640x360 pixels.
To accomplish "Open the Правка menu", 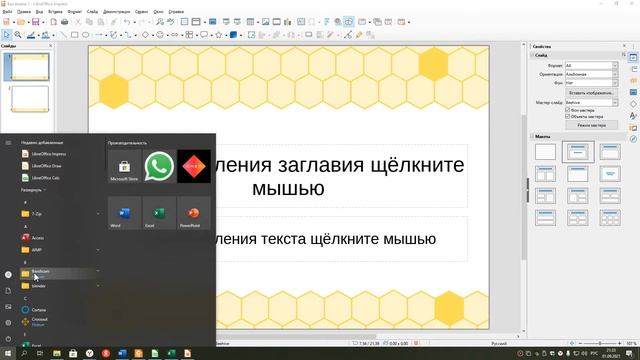I will click(x=24, y=12).
